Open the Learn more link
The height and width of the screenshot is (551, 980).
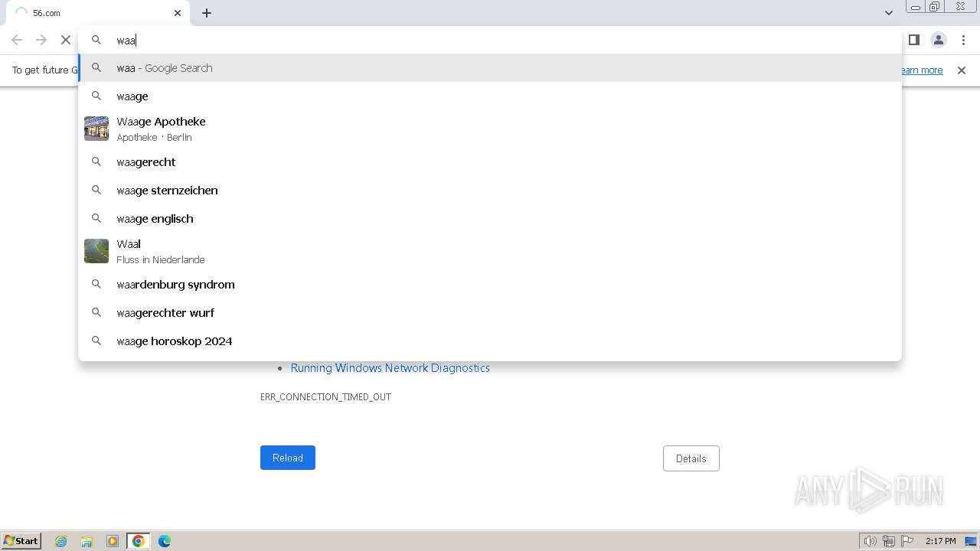921,70
